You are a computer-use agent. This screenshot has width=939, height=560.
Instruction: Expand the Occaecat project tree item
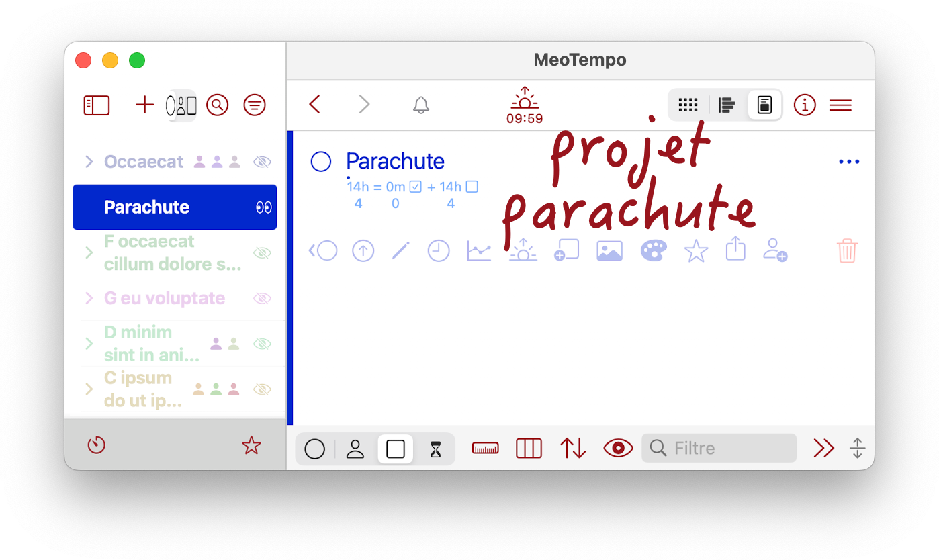[x=89, y=162]
